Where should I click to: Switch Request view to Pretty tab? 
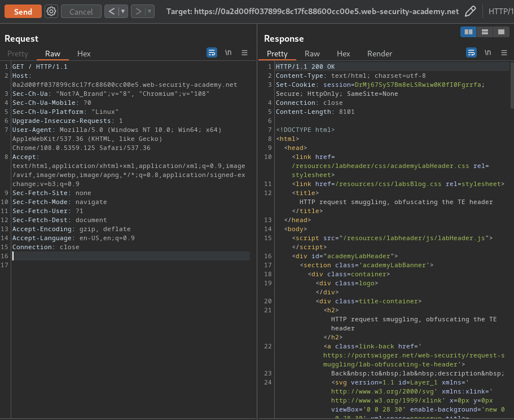(17, 54)
